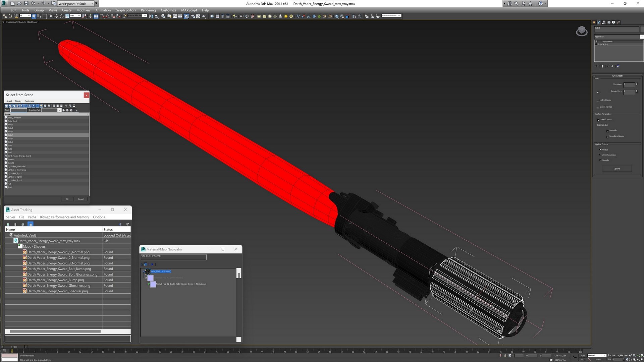Select Darth_Vader_Energy_Sword_Bolt_Bump.png asset row
This screenshot has width=644, height=362.
pyautogui.click(x=67, y=269)
